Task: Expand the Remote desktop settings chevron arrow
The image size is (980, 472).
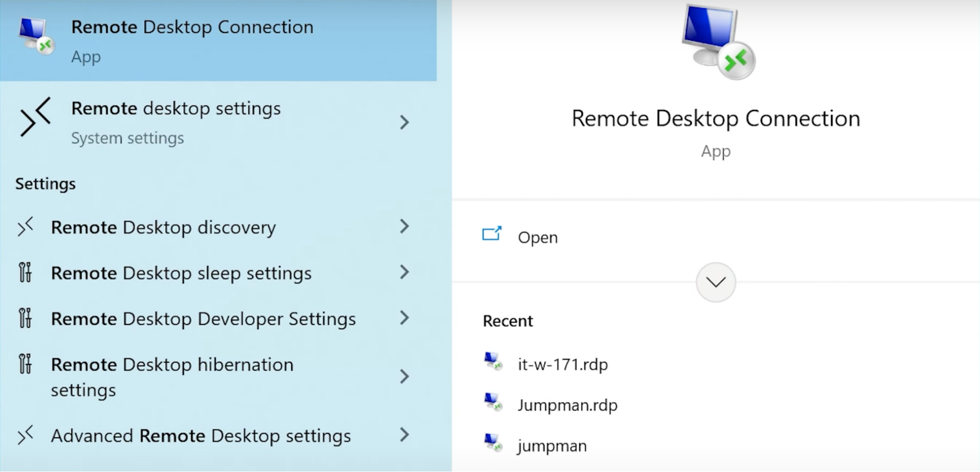Action: 404,122
